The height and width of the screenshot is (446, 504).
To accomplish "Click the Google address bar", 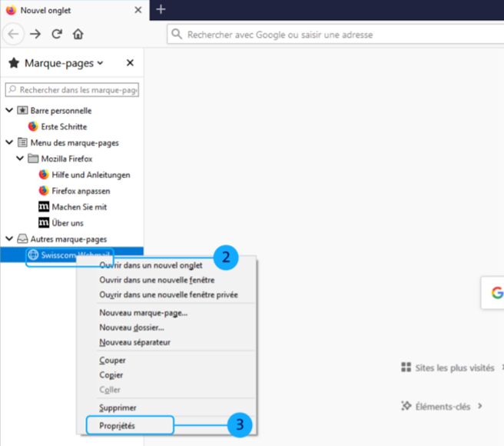I will (330, 35).
